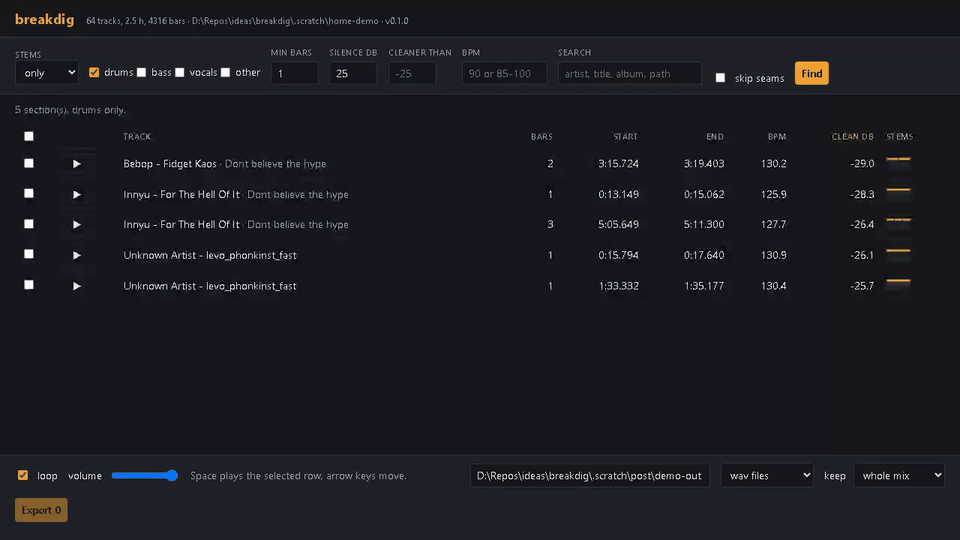
Task: Click the 130.9 BPM value
Action: click(x=774, y=255)
